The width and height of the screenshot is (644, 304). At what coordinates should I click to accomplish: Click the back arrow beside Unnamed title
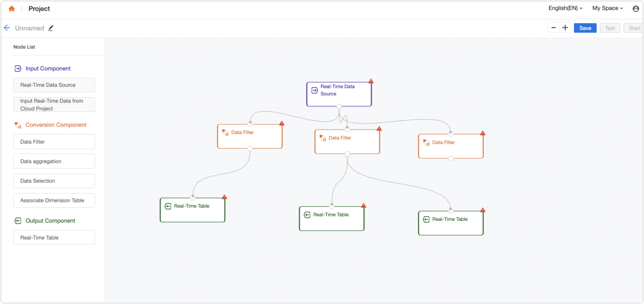click(x=7, y=28)
